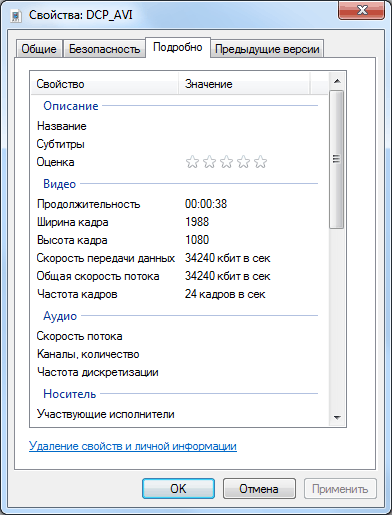Click the Отмена button
This screenshot has width=392, height=515.
(x=259, y=489)
